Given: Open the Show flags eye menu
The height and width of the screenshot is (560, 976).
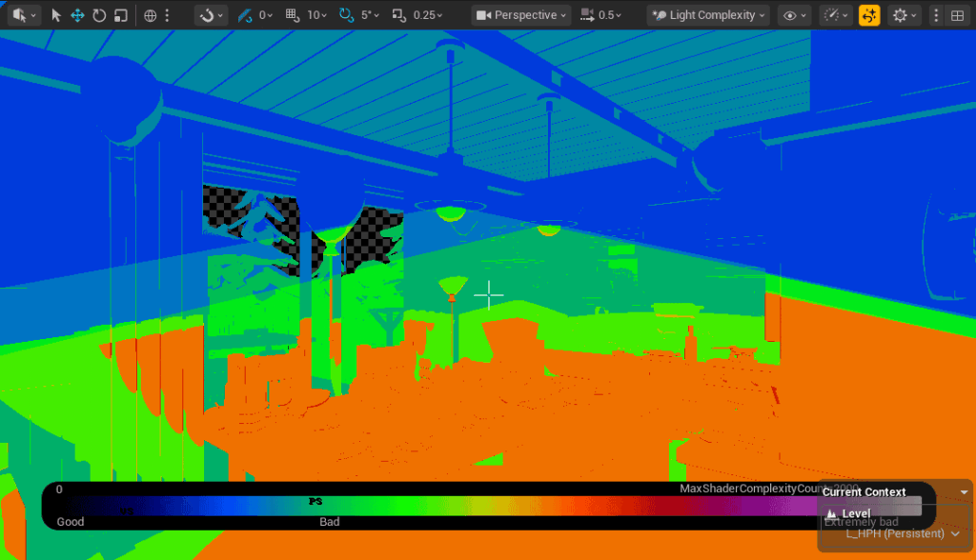Looking at the screenshot, I should pyautogui.click(x=794, y=15).
